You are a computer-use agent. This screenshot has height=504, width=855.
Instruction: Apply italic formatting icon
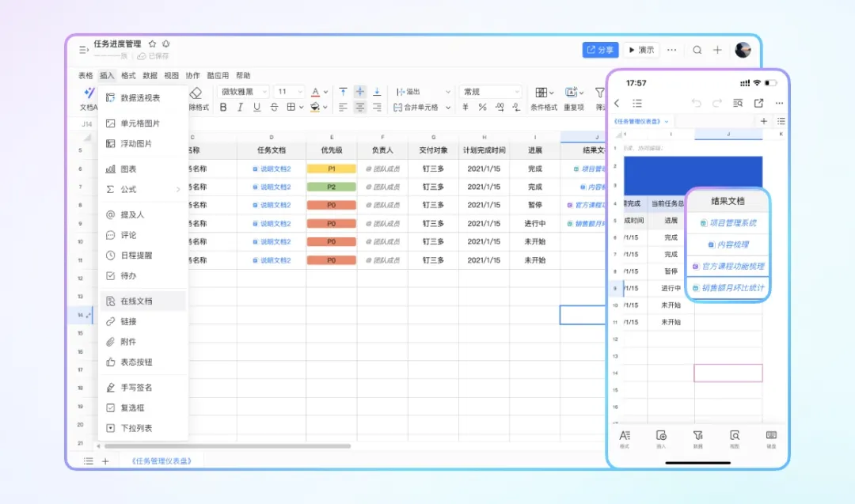point(240,108)
